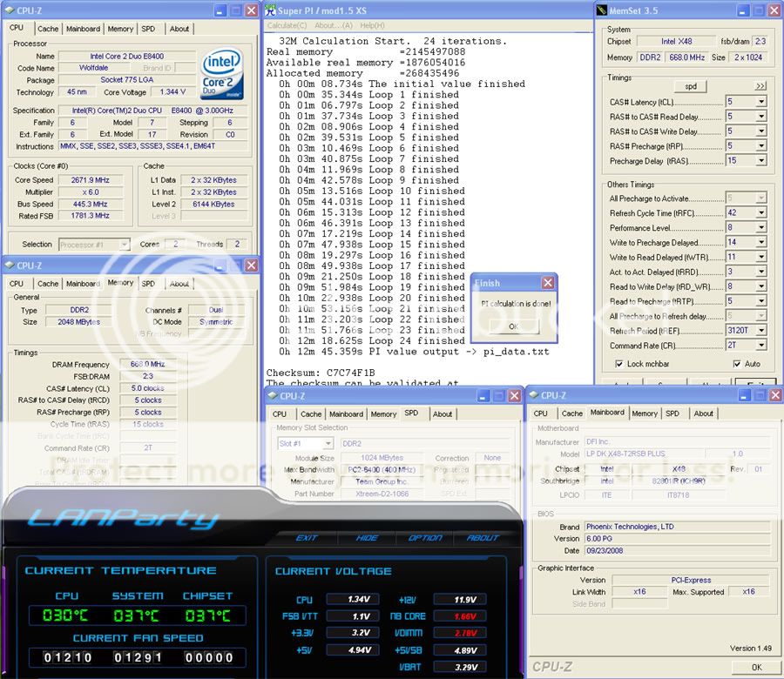Click the Graphic Interface Version PCI-Express

(x=691, y=580)
